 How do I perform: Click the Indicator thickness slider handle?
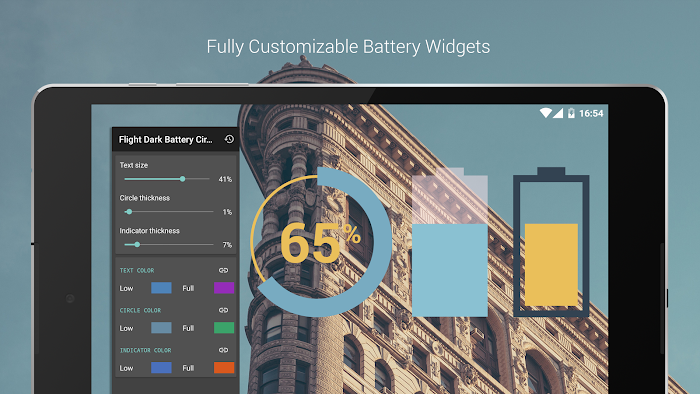tap(137, 245)
